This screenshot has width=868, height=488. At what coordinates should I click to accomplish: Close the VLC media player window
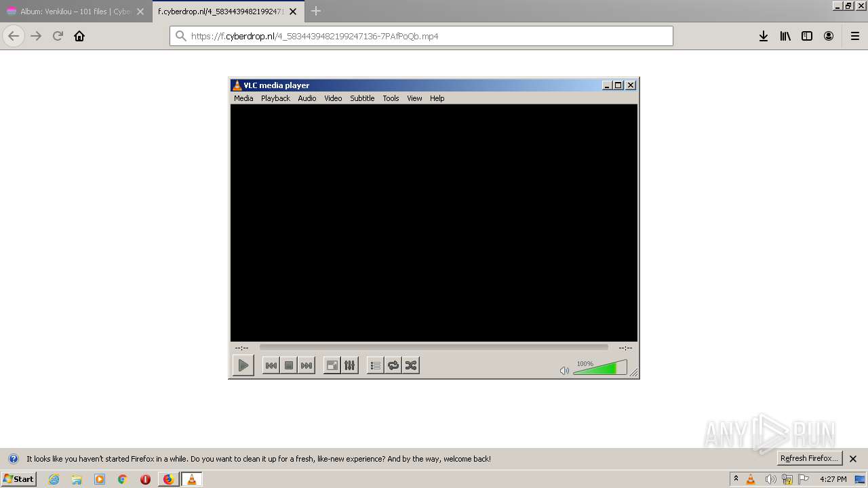[x=631, y=85]
